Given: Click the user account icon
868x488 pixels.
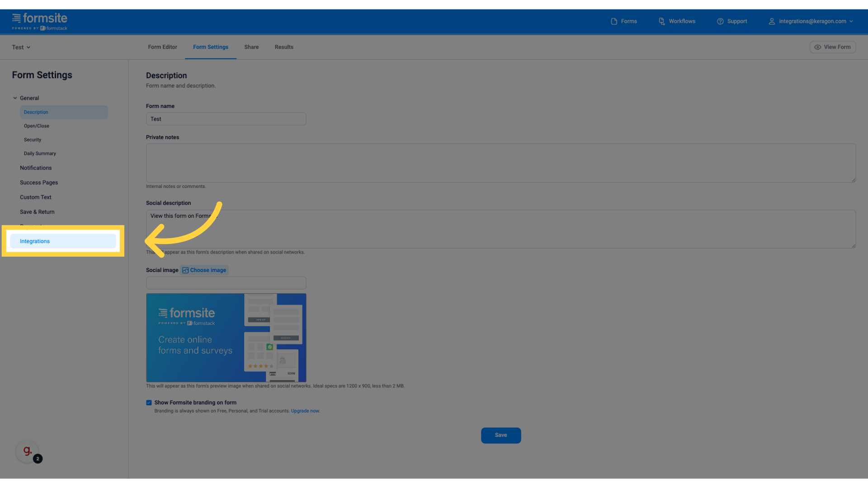Looking at the screenshot, I should (772, 21).
